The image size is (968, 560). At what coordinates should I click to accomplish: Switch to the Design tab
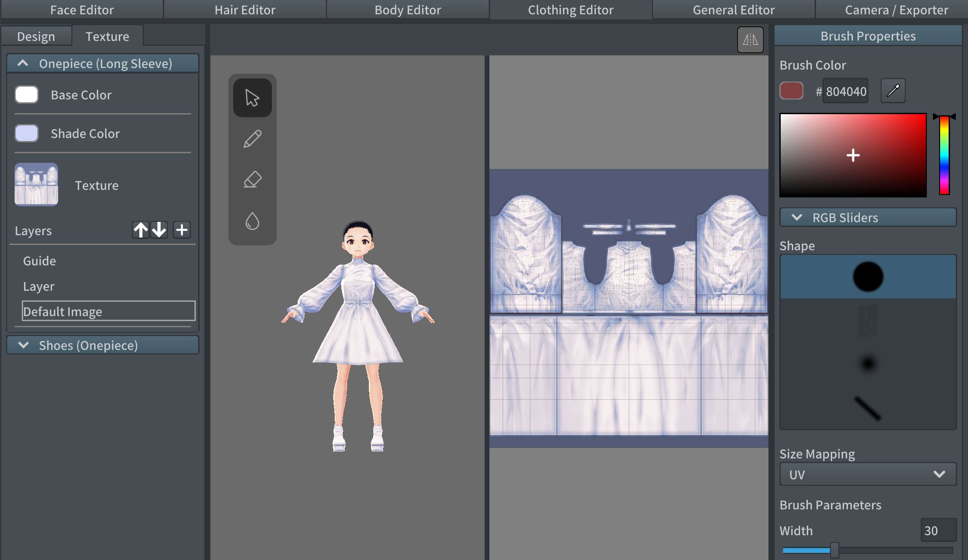pos(36,36)
